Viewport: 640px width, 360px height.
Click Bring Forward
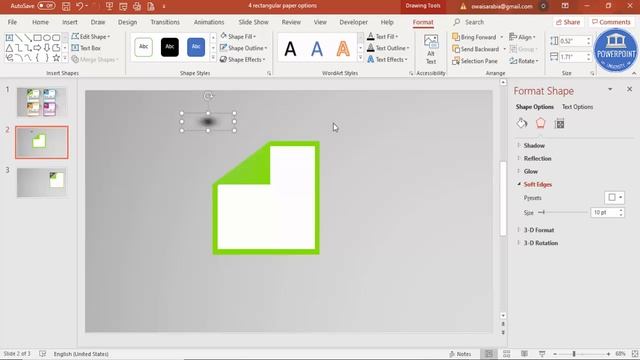[x=474, y=37]
